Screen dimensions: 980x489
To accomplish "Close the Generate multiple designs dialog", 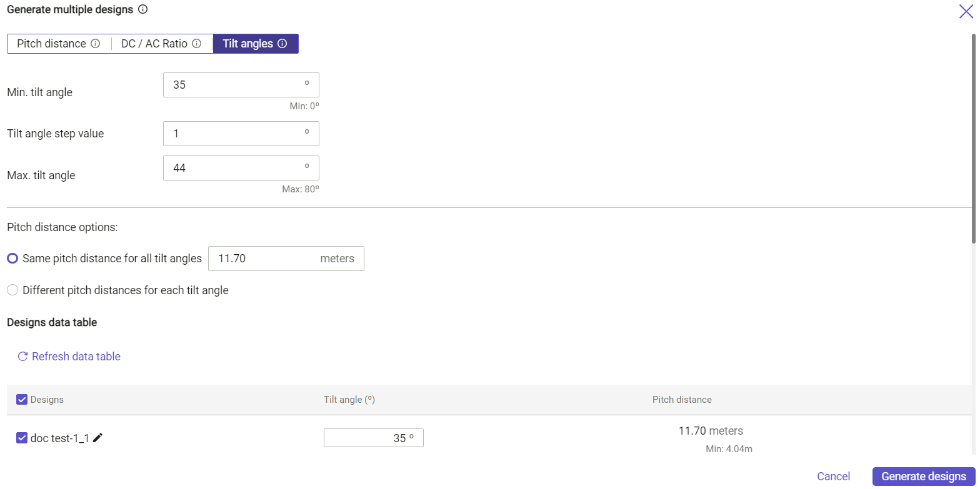I will [966, 11].
